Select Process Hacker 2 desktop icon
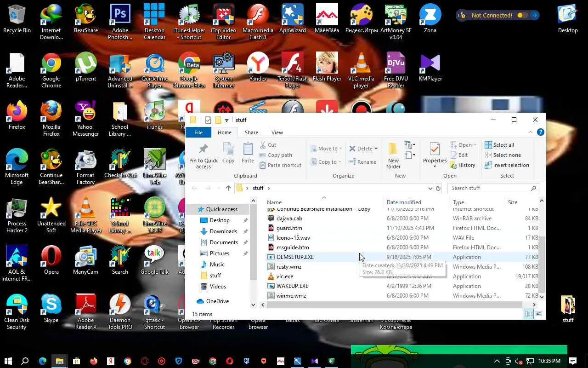This screenshot has width=588, height=368. [17, 216]
